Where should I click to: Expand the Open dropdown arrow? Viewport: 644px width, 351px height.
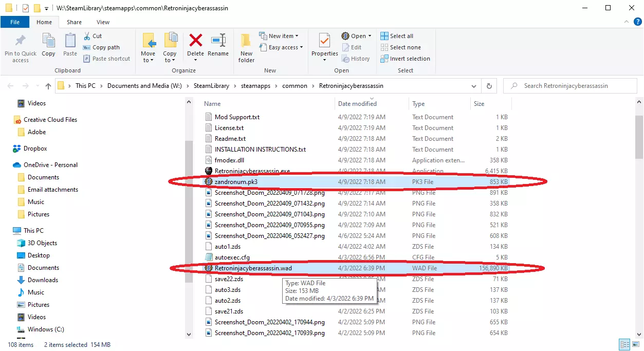(x=370, y=36)
